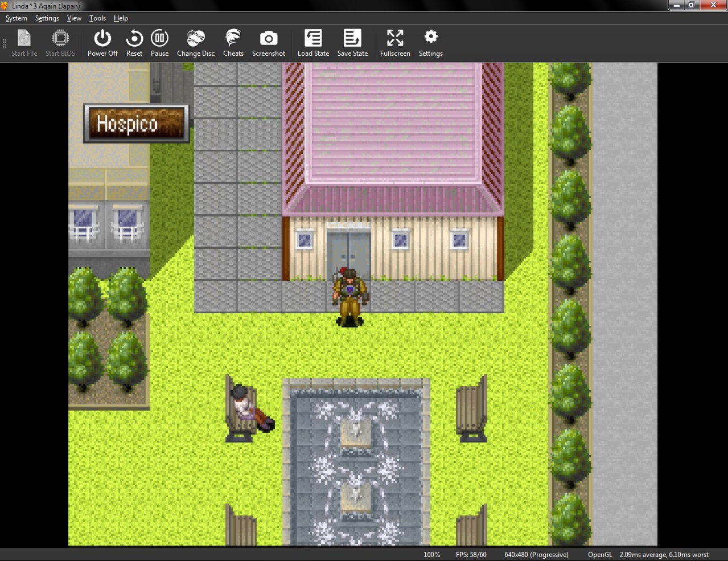728x561 pixels.
Task: Click the Hospico location sign
Action: click(x=136, y=124)
